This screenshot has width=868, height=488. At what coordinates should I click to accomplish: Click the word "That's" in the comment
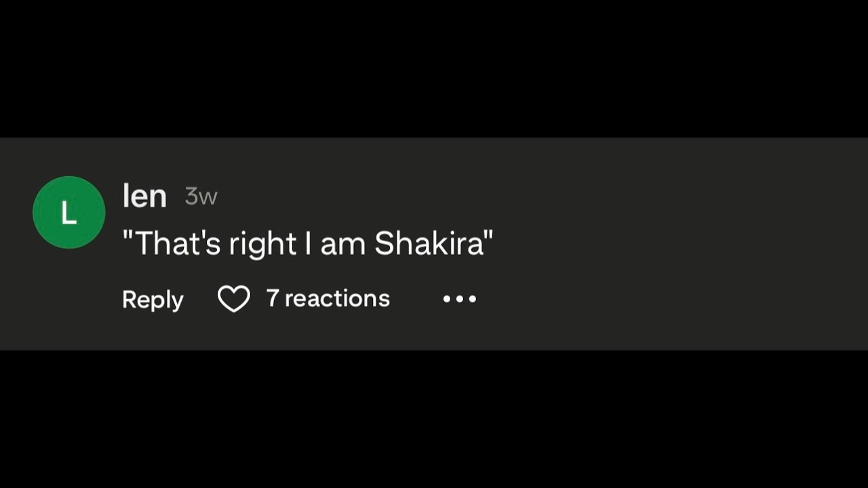coord(178,244)
